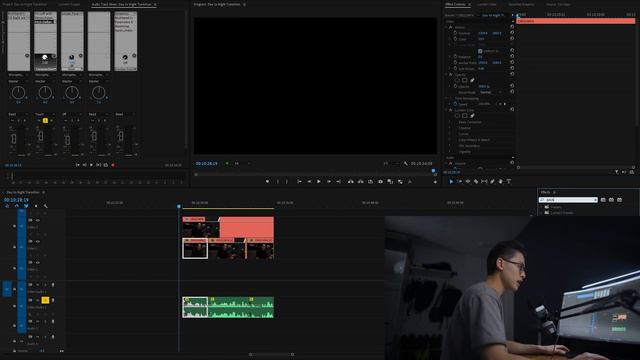Open Program Monitor button editor plus
The width and height of the screenshot is (640, 360).
click(435, 182)
